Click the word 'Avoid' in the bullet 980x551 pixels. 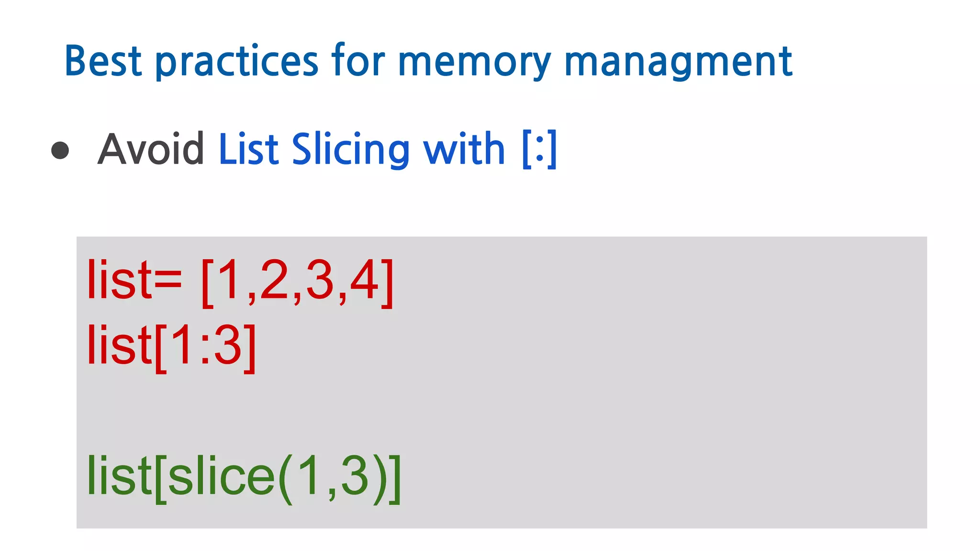[151, 149]
